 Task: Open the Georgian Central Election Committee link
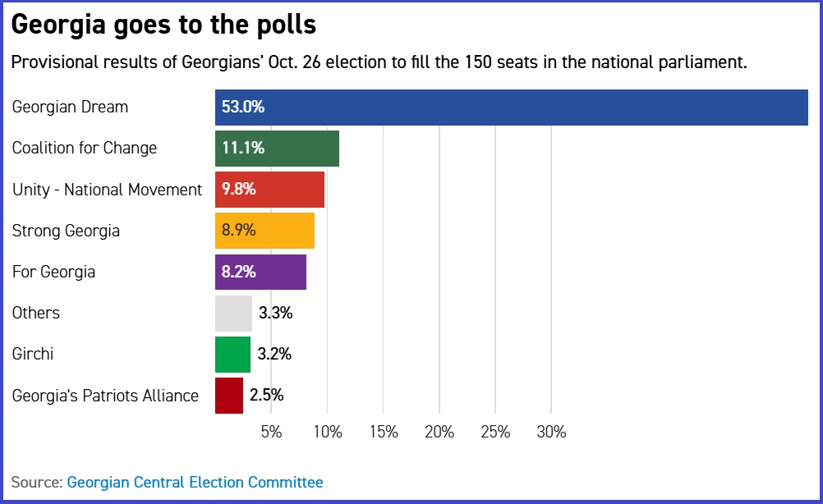(195, 483)
